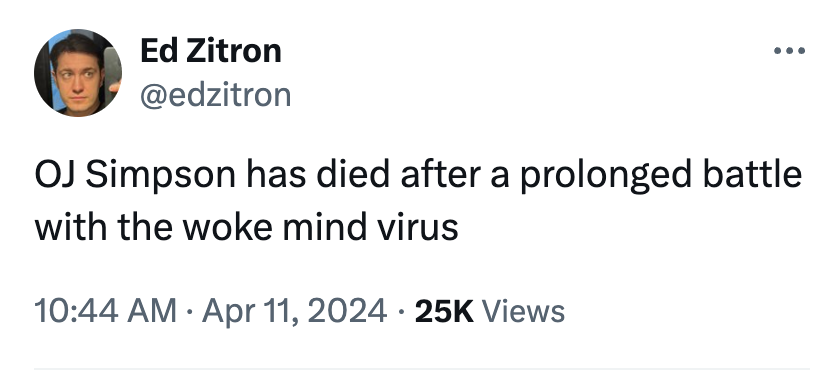Open the 10:44 AM timestamp link
Viewport: 828px width, 373px height.
coord(106,311)
